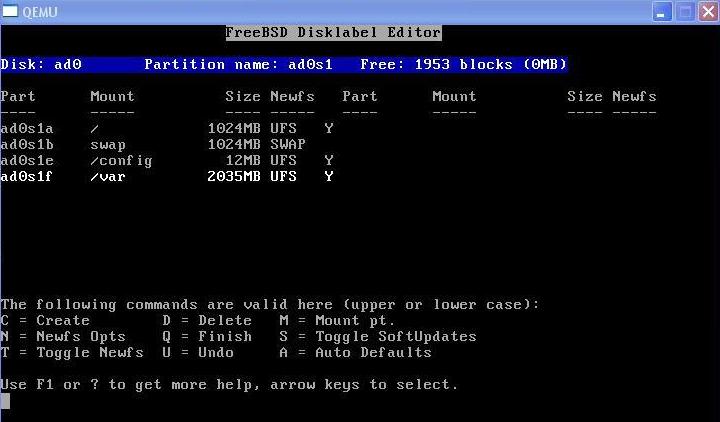Click the FreeBSD Disklabel Editor heading
The image size is (720, 422).
click(333, 33)
